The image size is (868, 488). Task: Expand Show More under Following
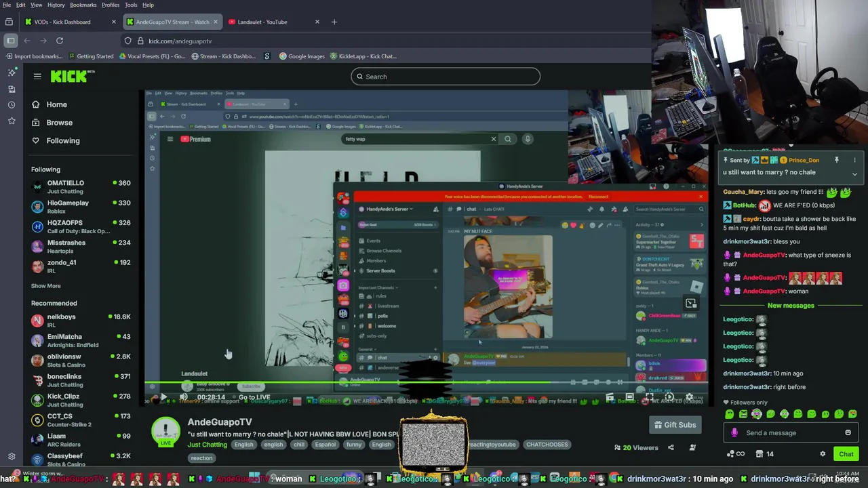click(x=45, y=286)
